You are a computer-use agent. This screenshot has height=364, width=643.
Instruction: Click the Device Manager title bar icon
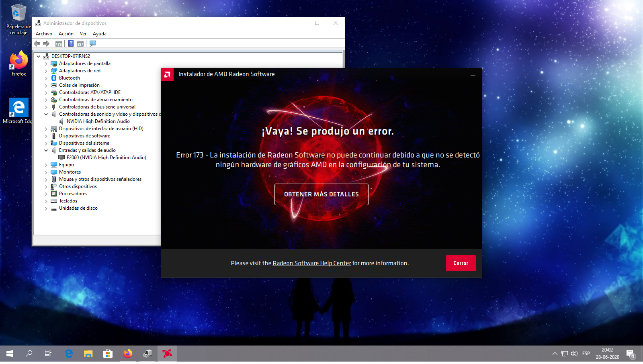coord(38,23)
